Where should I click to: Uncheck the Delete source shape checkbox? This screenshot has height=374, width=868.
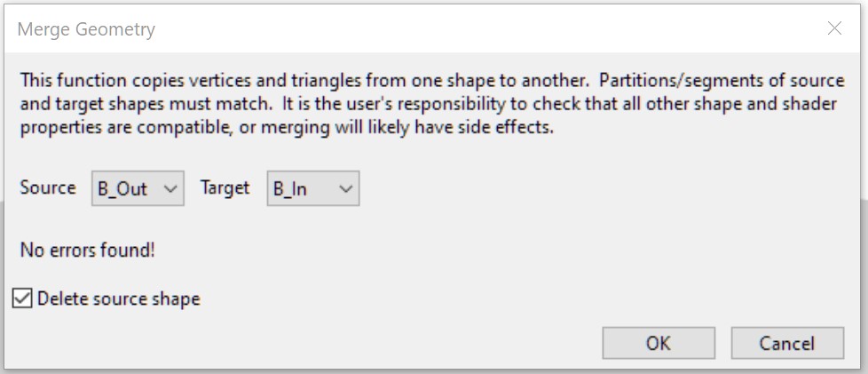(22, 298)
